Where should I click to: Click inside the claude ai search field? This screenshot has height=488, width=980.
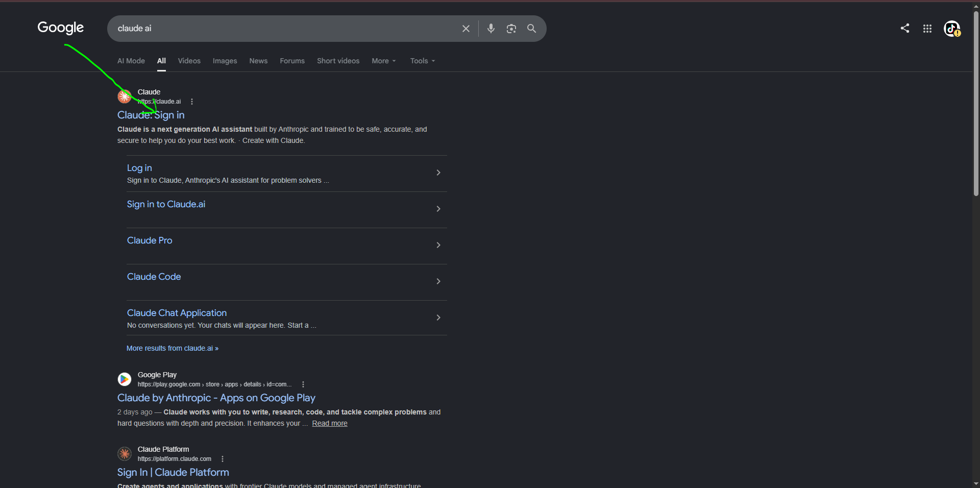[x=286, y=29]
